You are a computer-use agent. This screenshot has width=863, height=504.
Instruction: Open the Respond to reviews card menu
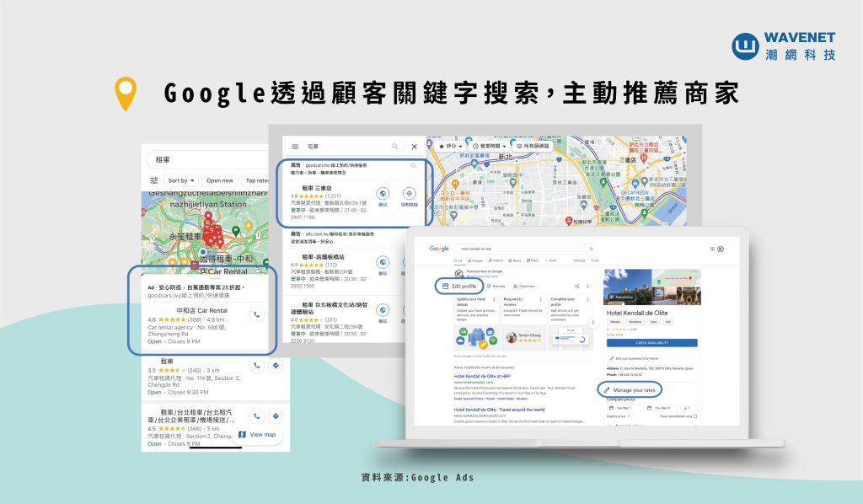(x=541, y=299)
